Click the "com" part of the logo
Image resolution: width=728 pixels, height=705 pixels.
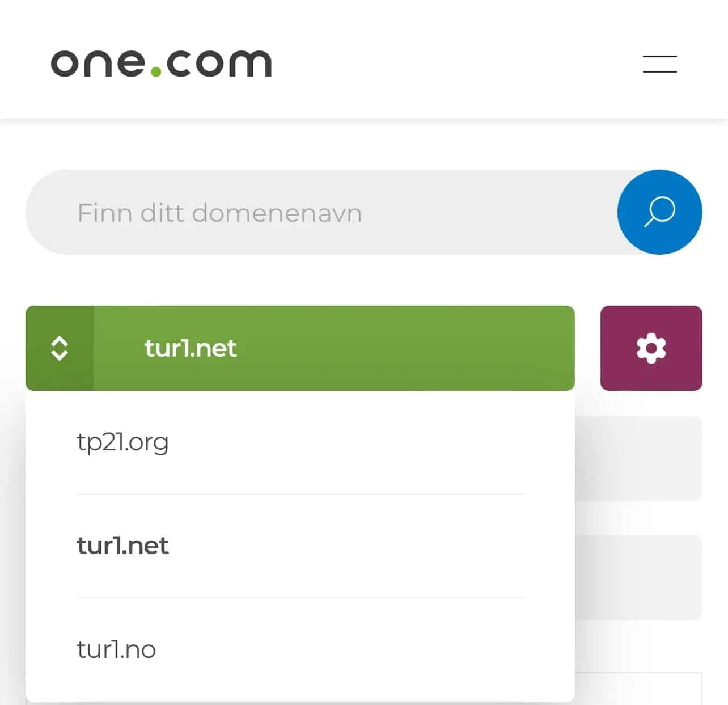coord(219,63)
